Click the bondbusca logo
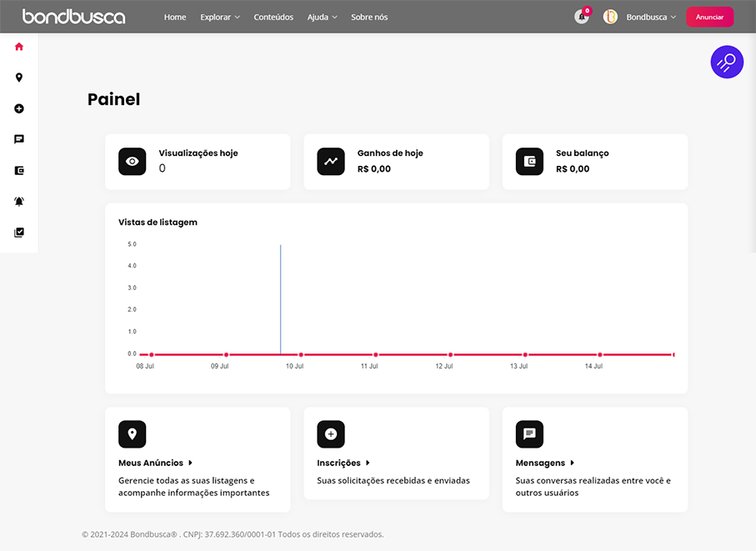 74,17
